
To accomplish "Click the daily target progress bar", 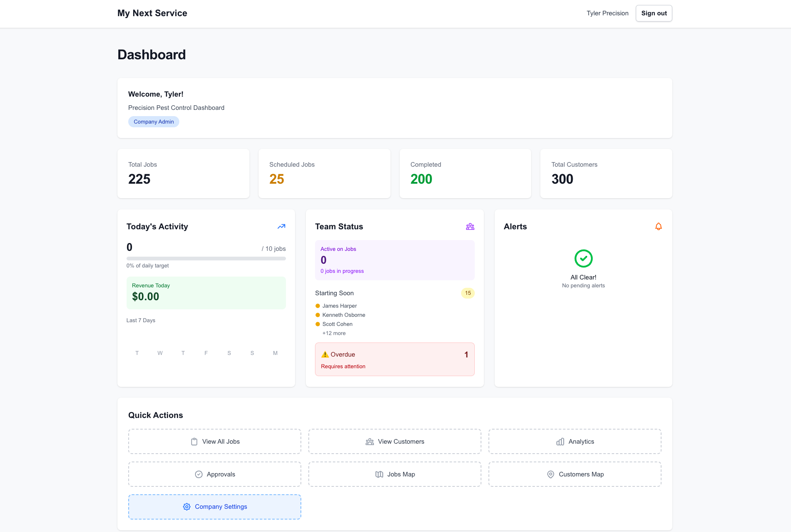I will [x=206, y=258].
